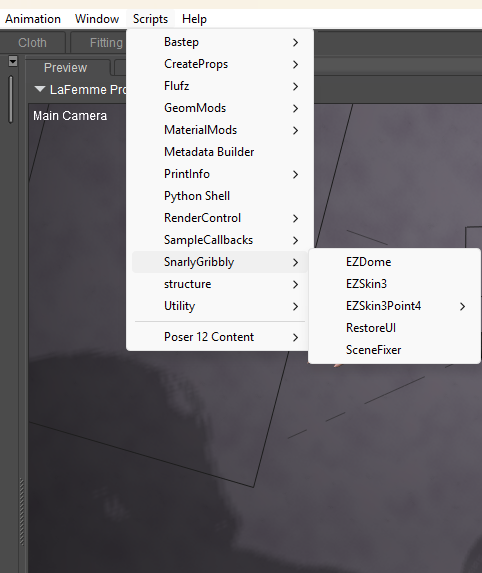The image size is (482, 573).
Task: Expand the Bastep submenu arrow
Action: point(295,42)
